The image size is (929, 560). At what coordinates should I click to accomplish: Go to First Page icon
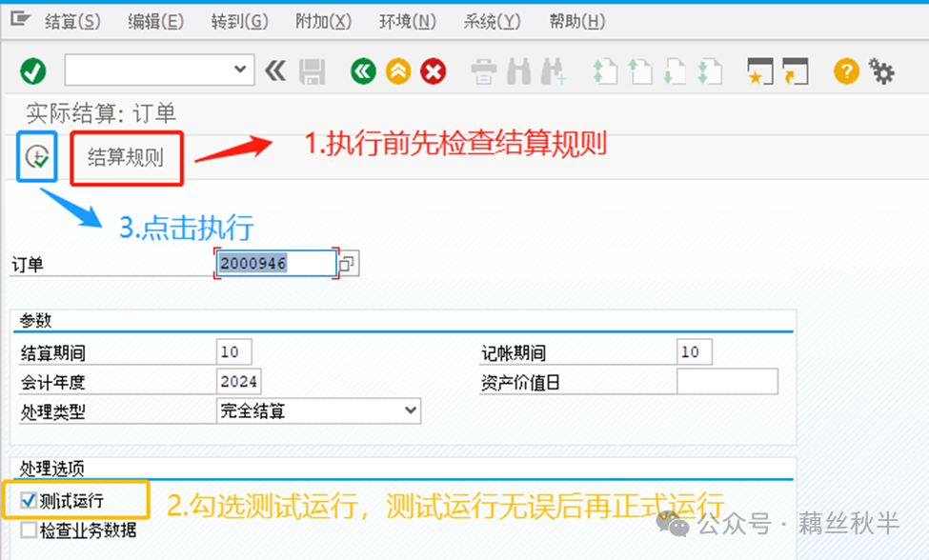(x=605, y=71)
